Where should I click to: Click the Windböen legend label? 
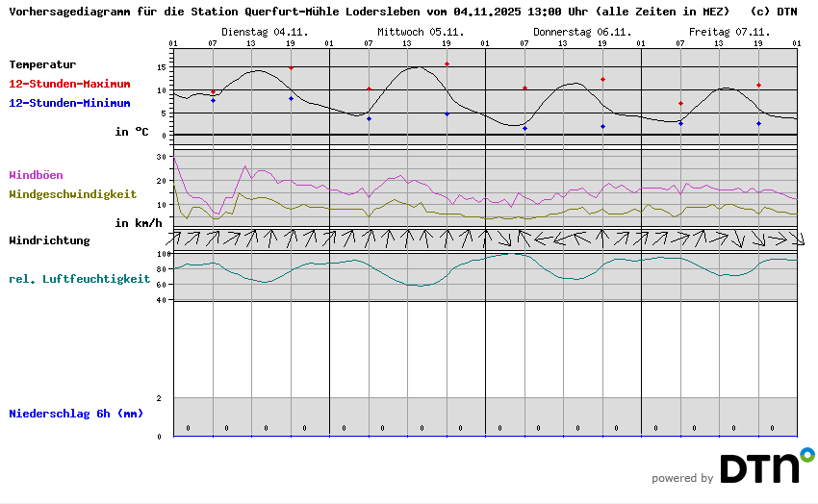point(36,175)
